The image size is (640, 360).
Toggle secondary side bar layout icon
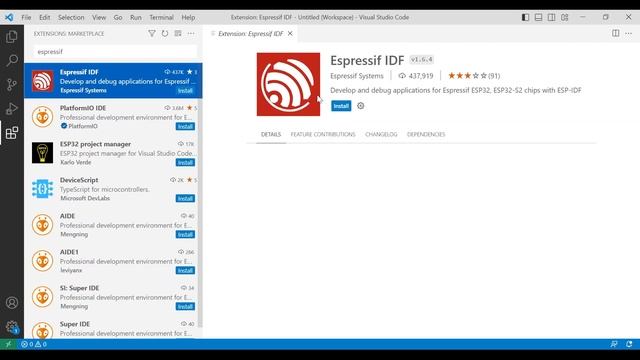[x=551, y=17]
